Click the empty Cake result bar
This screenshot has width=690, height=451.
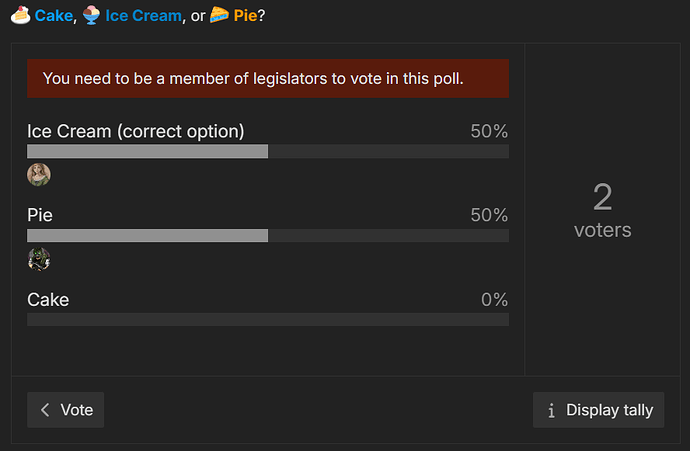tap(268, 319)
